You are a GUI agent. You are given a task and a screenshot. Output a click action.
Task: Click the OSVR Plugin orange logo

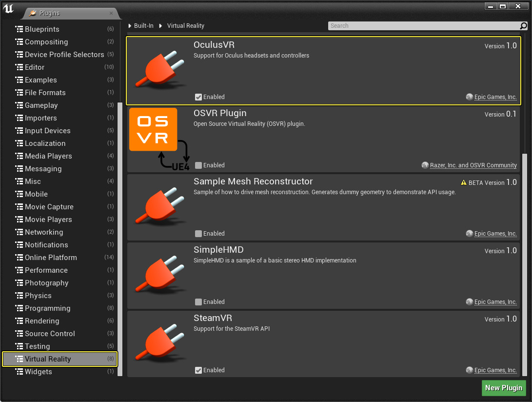pyautogui.click(x=153, y=129)
